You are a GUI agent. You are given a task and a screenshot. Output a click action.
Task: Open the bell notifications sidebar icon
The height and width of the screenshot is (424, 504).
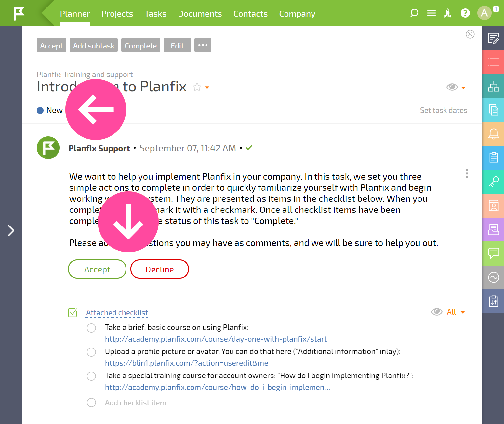click(x=493, y=134)
